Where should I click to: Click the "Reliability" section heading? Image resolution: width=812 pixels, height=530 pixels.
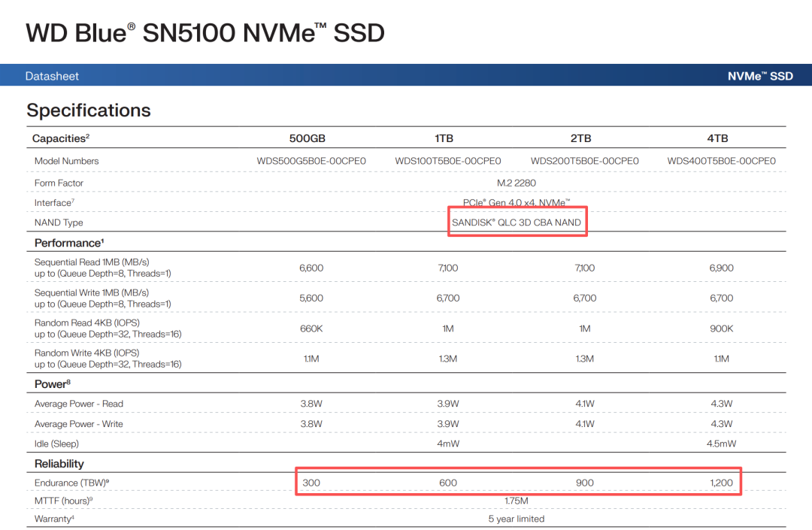[59, 464]
